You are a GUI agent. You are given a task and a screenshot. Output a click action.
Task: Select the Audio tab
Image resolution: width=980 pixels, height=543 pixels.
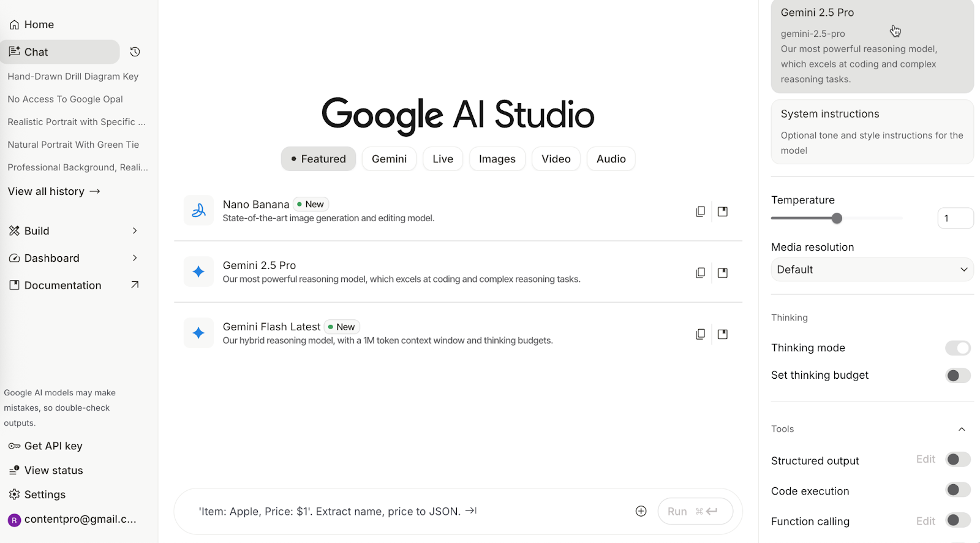click(x=611, y=159)
